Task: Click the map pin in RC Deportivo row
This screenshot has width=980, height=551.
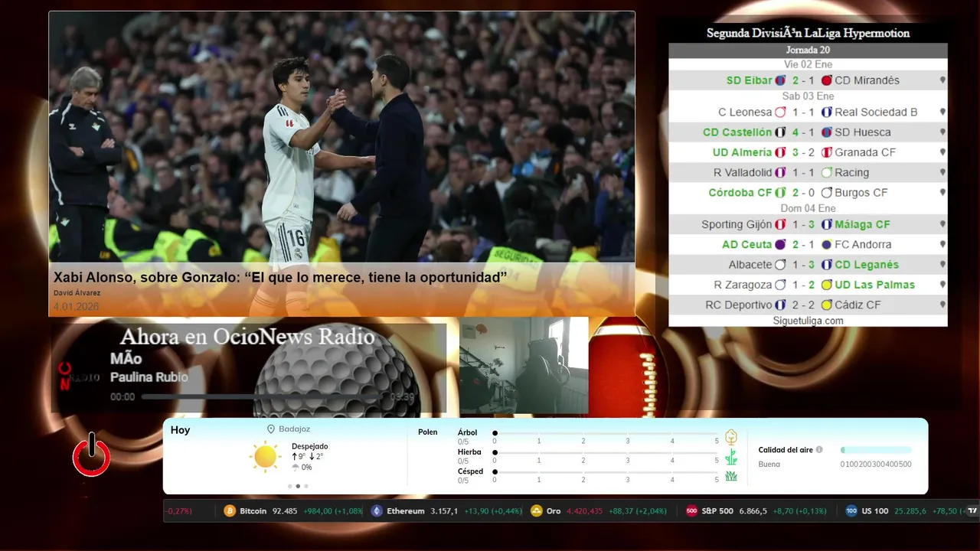Action: (x=942, y=305)
